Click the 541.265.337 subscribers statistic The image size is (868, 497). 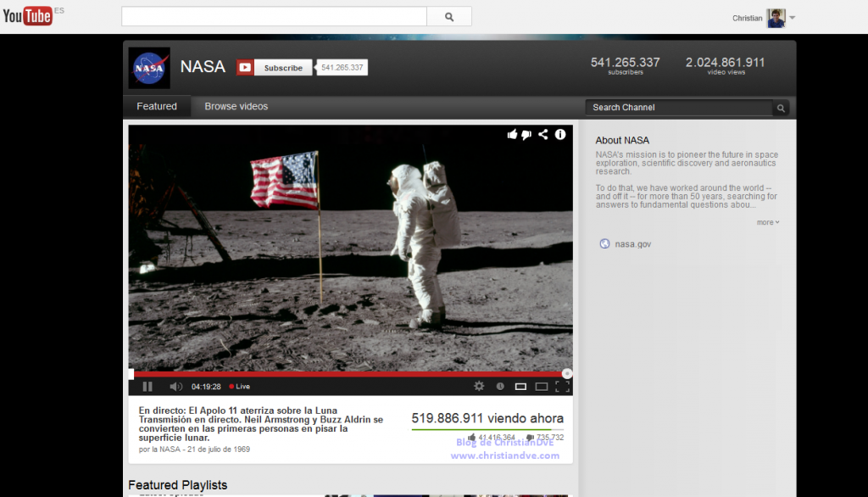pyautogui.click(x=625, y=65)
